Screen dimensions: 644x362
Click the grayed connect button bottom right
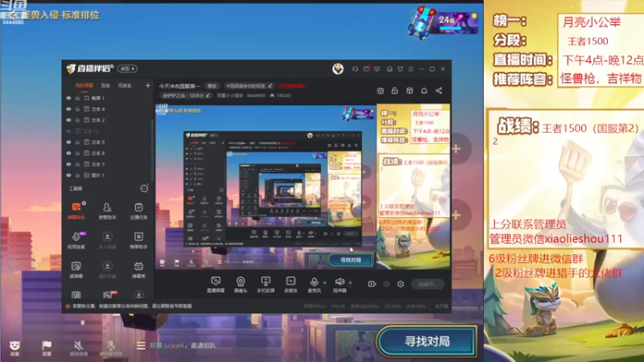tap(427, 284)
